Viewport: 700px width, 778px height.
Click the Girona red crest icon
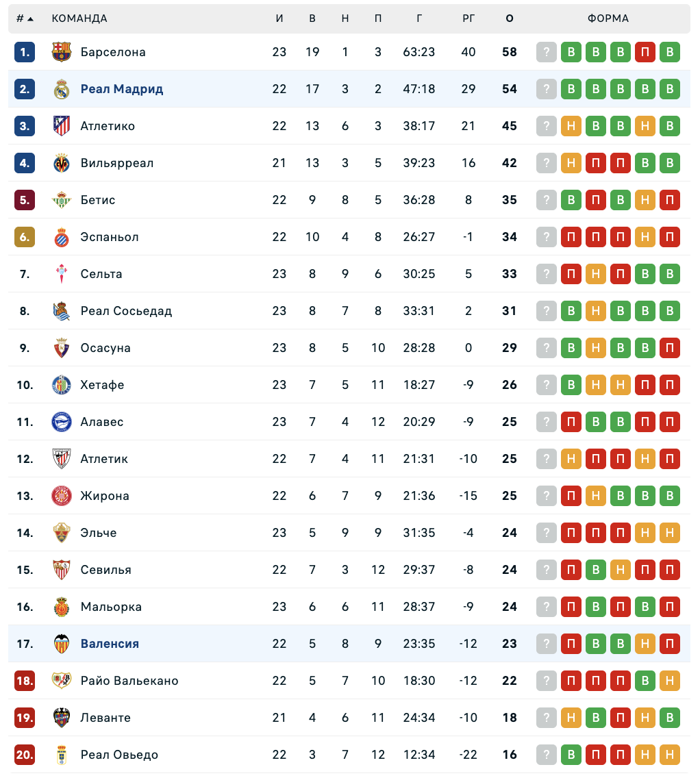coord(62,496)
